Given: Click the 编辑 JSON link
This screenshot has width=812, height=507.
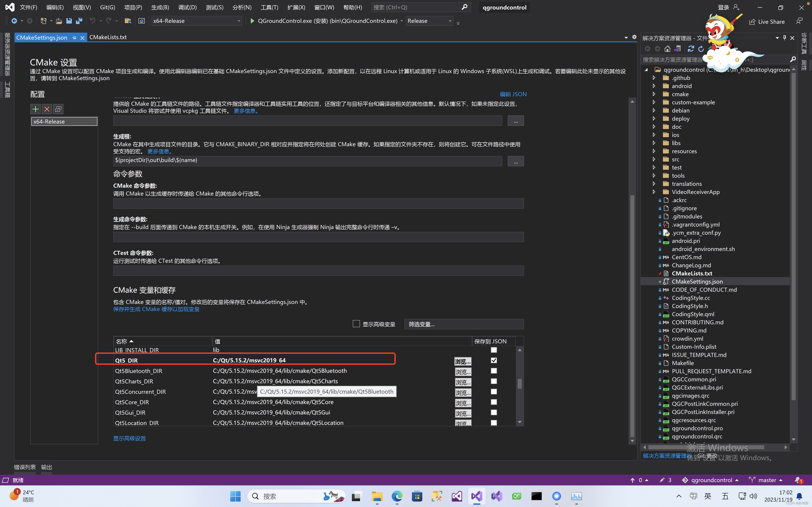Looking at the screenshot, I should pos(513,94).
